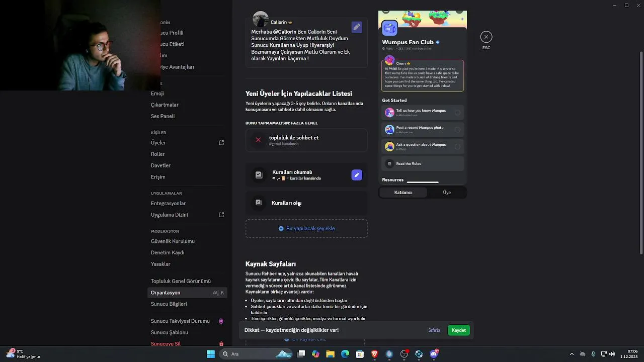This screenshot has height=362, width=644.
Task: Click 'Read the Rules' item in preview
Action: click(423, 163)
